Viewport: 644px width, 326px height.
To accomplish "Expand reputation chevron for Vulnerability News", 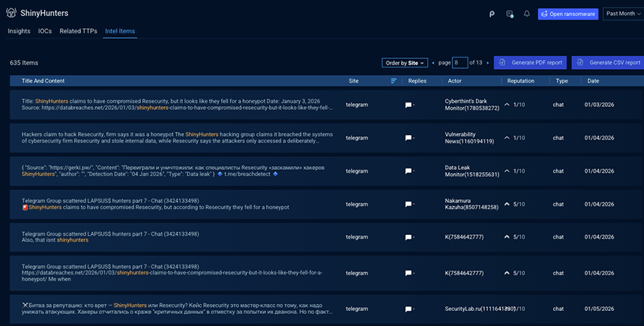I will coord(507,138).
